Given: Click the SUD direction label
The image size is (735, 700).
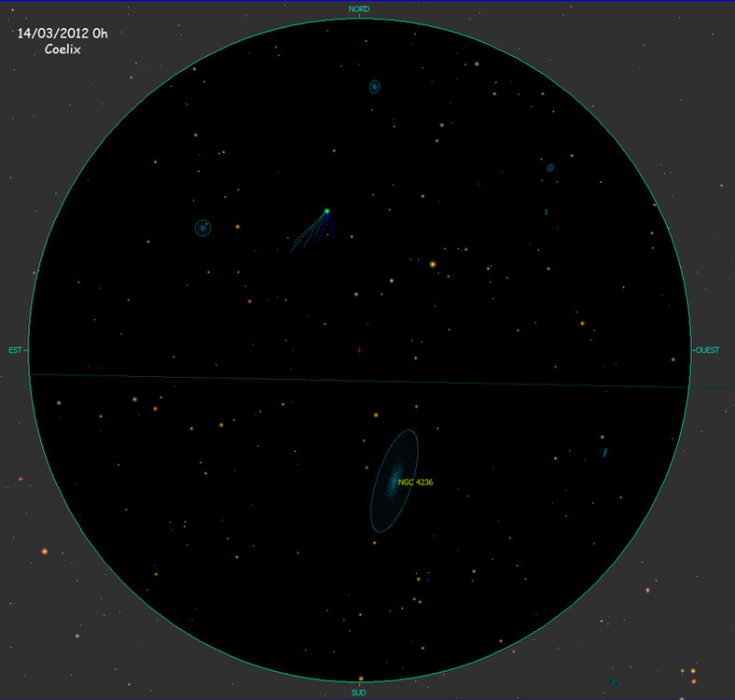Looking at the screenshot, I should [x=358, y=693].
